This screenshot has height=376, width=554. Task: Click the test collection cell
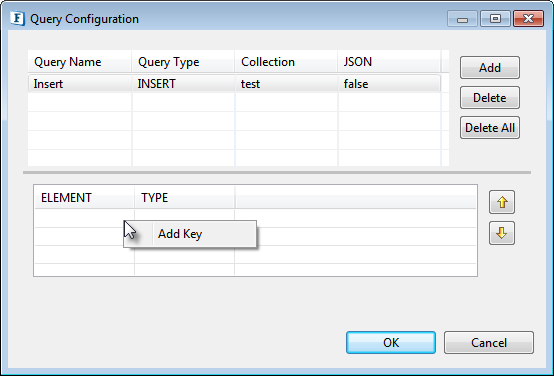click(286, 84)
